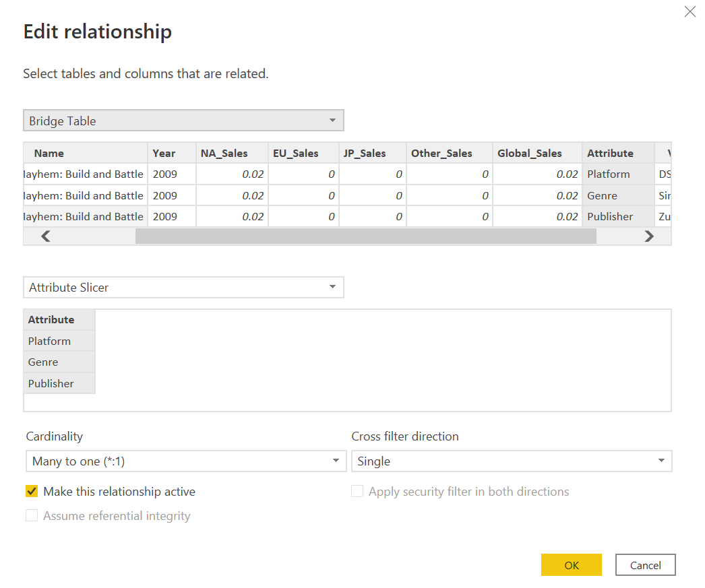The height and width of the screenshot is (588, 705).
Task: Select Attribute column header in Bridge Table
Action: coord(610,153)
